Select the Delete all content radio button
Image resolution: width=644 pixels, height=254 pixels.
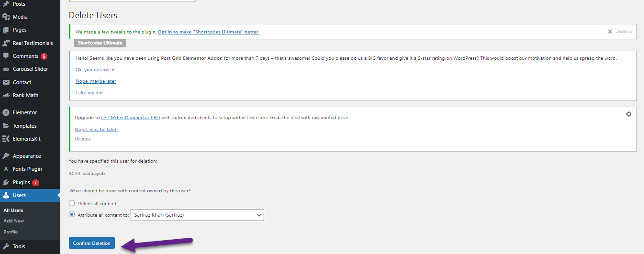(x=72, y=203)
